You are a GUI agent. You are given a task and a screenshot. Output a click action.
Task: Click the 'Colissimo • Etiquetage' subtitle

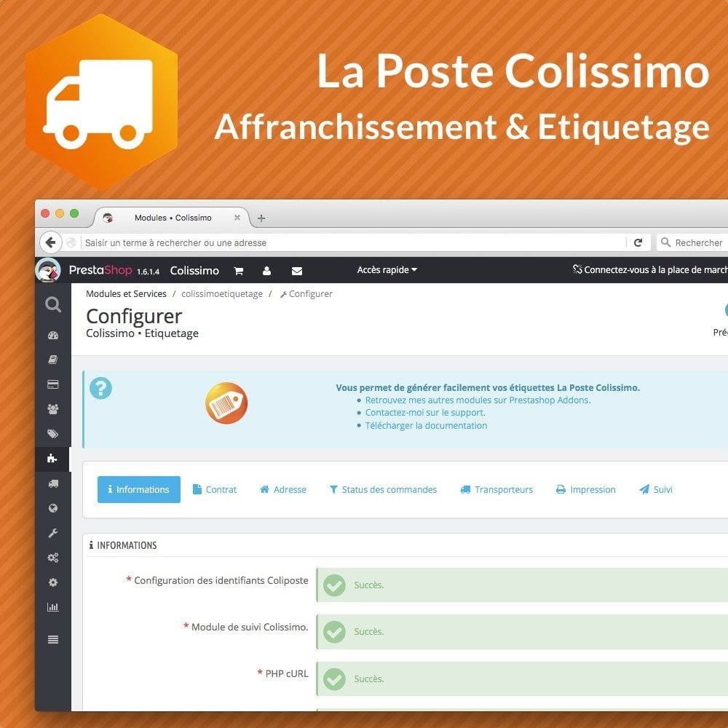142,333
